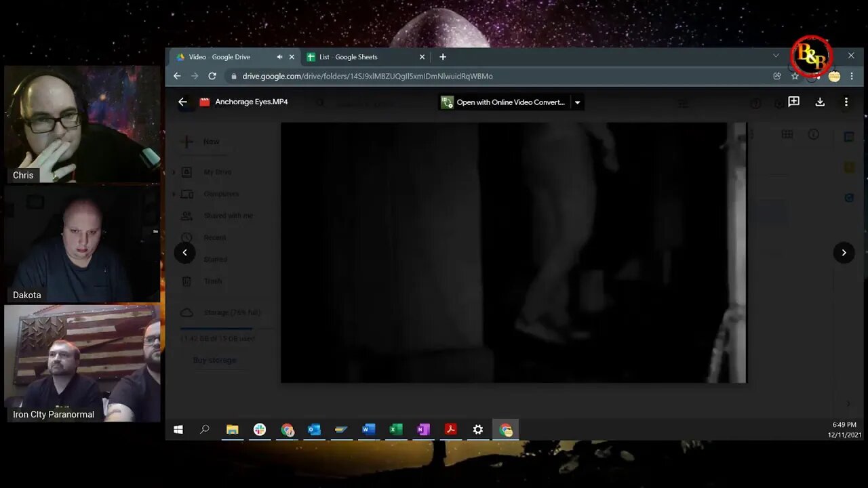Show the next file in preview
Screen dimensions: 868x488
pyautogui.click(x=844, y=252)
